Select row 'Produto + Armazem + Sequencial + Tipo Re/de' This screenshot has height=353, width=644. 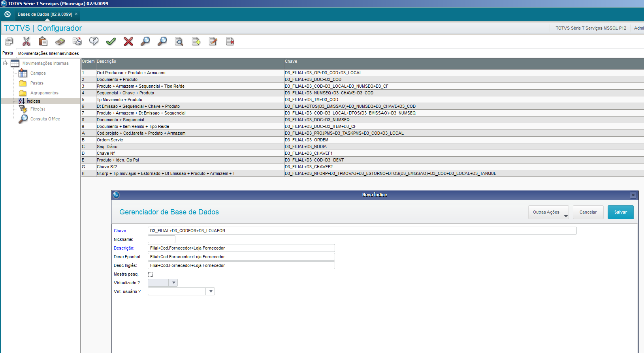click(363, 86)
